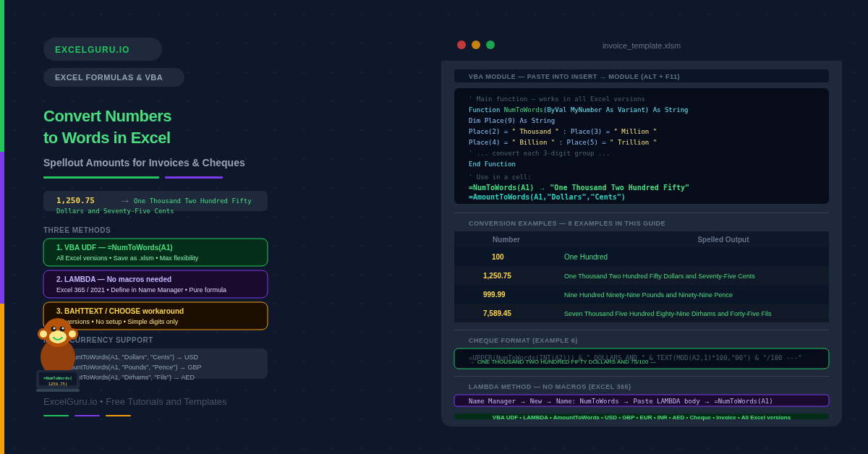Click the EXCELGURU.IO badge

click(102, 49)
